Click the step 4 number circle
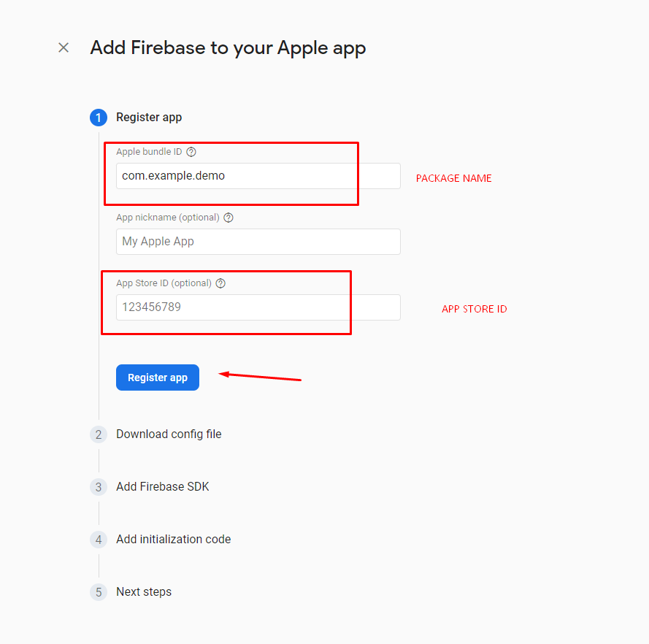649x644 pixels. [99, 540]
